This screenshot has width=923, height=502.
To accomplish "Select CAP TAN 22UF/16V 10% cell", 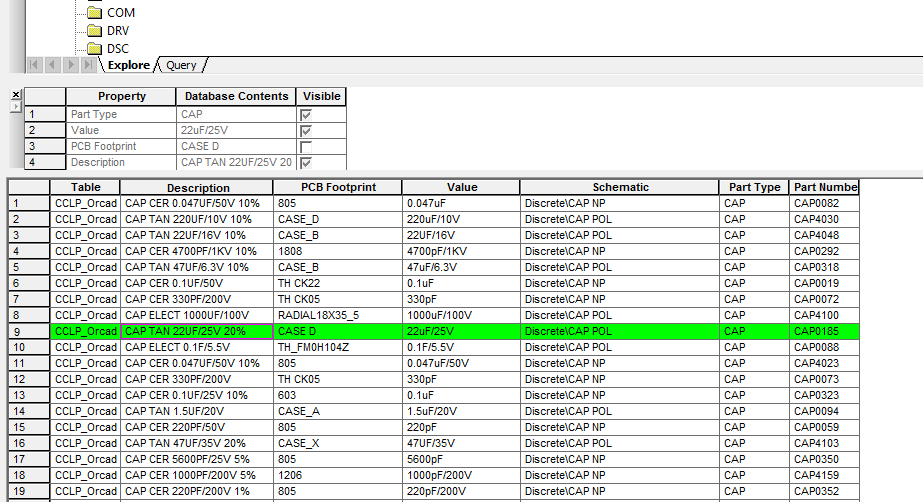I will click(x=197, y=235).
